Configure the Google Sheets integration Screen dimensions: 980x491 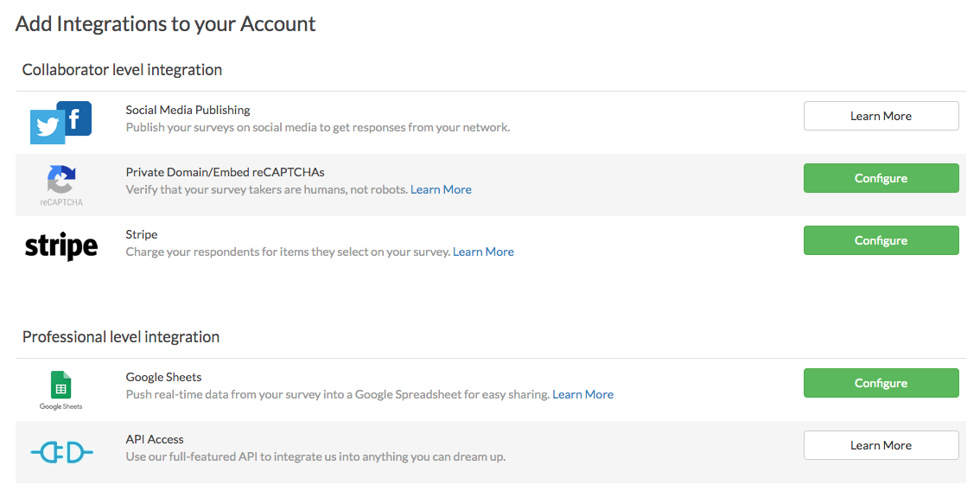pos(881,383)
